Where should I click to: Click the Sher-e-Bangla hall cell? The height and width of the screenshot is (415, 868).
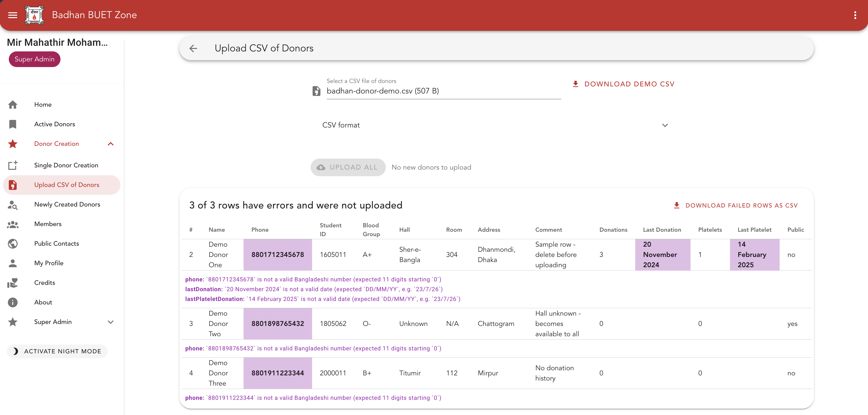pos(415,255)
